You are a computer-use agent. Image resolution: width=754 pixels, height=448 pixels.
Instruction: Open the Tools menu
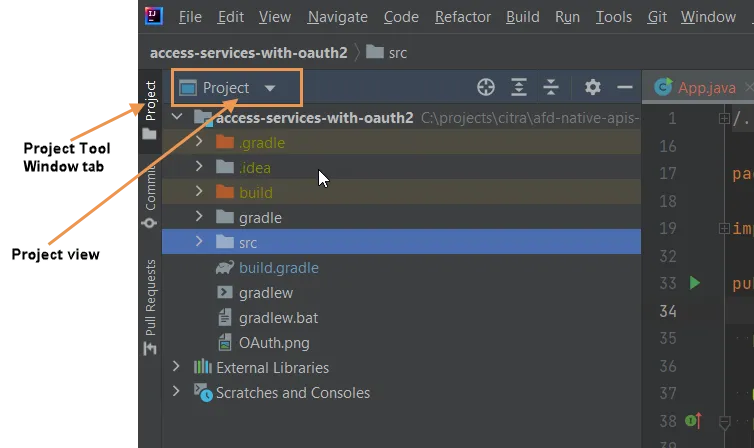point(614,17)
